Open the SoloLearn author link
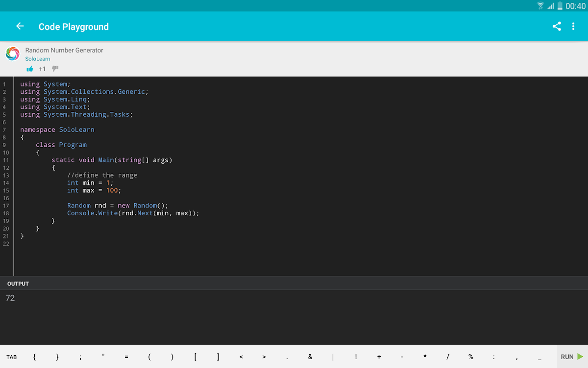Screen dimensions: 588x368 (38, 59)
